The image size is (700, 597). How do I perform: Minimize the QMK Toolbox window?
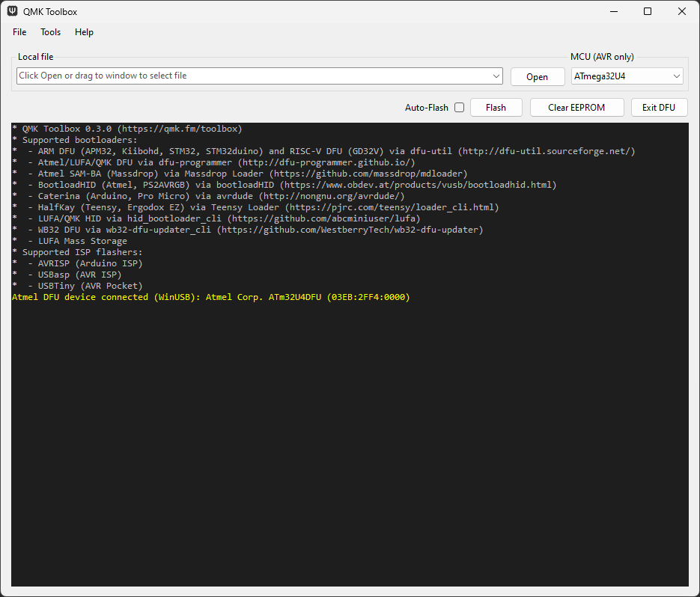coord(613,12)
